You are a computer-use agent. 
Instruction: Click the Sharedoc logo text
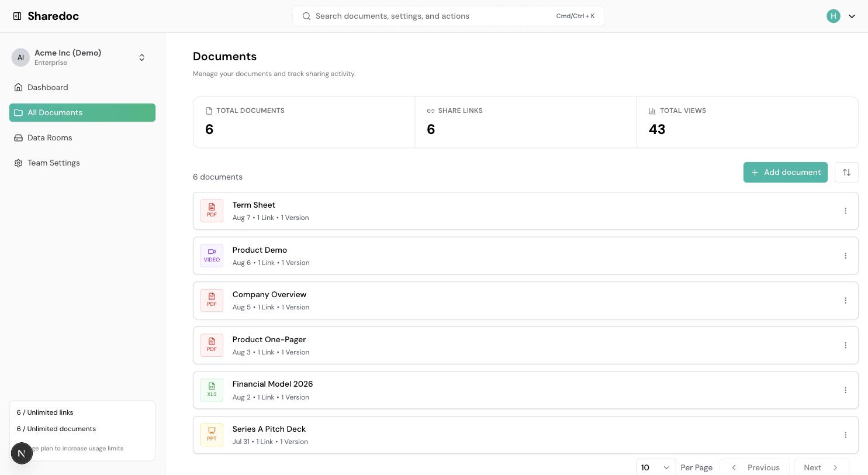tap(53, 16)
